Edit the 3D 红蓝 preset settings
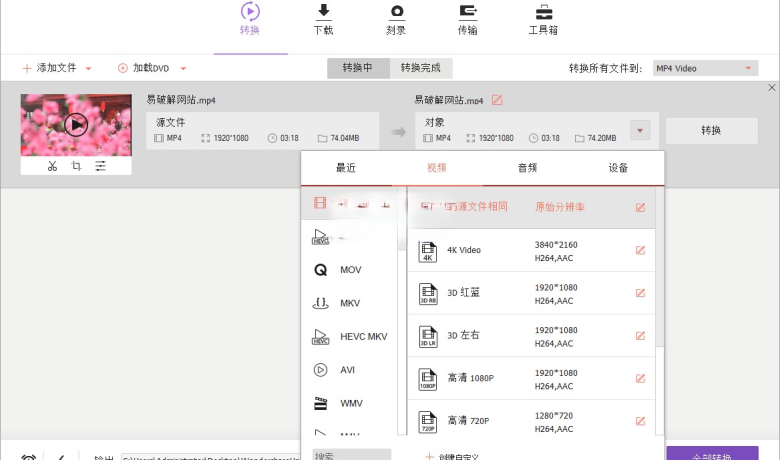The height and width of the screenshot is (460, 780). click(640, 293)
